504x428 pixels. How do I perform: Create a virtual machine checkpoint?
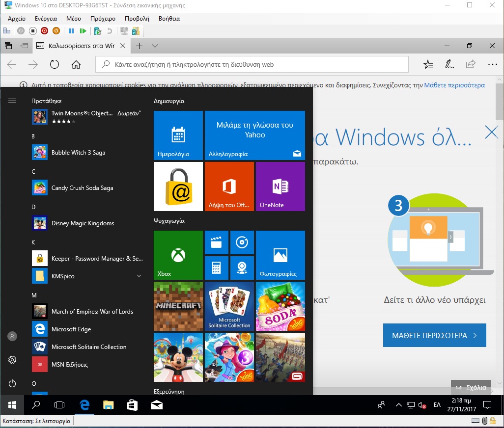(98, 31)
